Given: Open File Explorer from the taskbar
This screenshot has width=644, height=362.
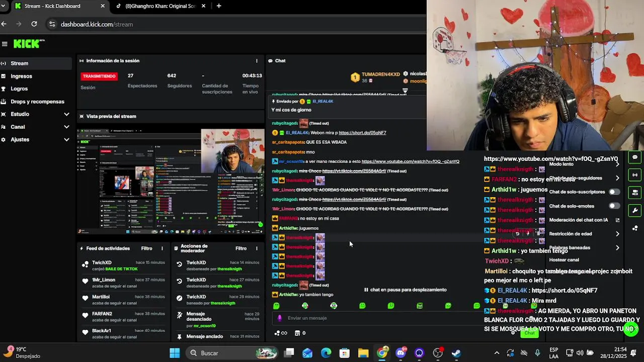Looking at the screenshot, I should click(x=363, y=353).
